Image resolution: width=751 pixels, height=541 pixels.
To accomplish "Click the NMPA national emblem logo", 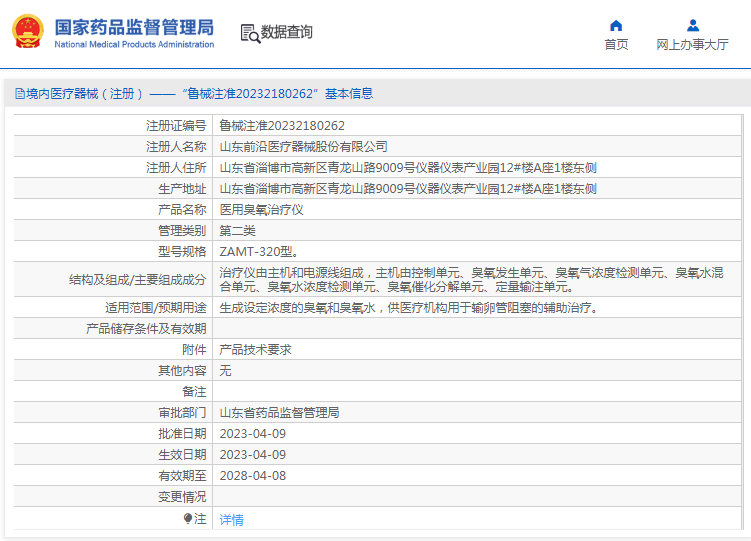I will (28, 32).
